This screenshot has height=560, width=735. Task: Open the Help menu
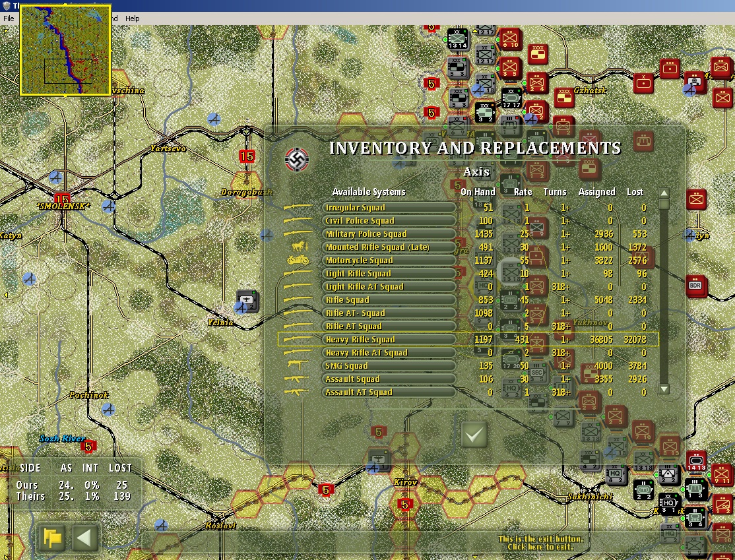[x=132, y=18]
